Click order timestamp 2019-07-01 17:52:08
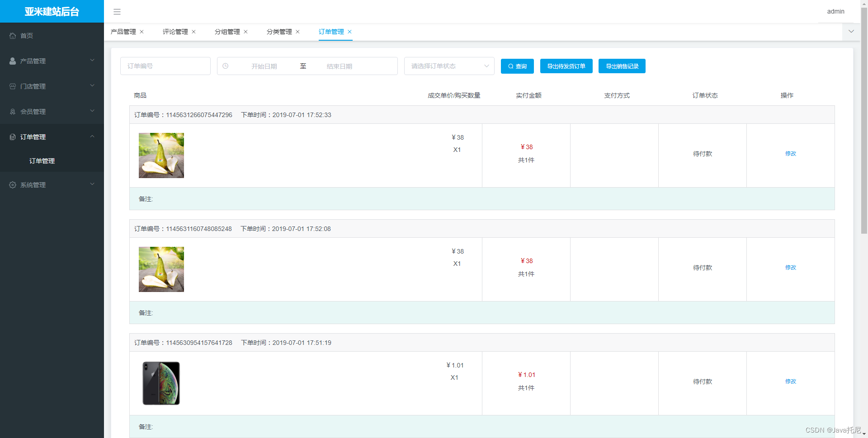The image size is (868, 438). 302,229
